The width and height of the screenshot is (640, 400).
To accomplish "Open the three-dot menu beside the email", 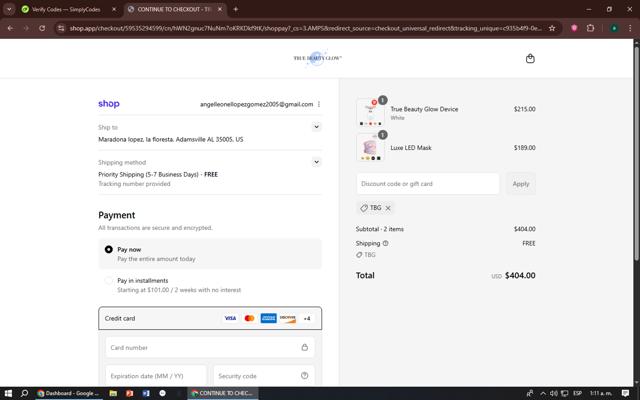I will [x=319, y=104].
